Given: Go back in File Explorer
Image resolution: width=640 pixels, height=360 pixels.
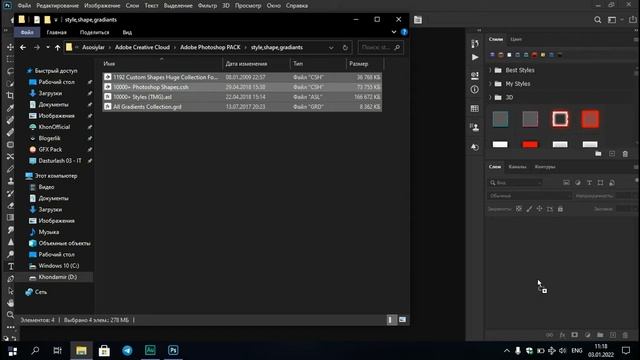Looking at the screenshot, I should 23,47.
